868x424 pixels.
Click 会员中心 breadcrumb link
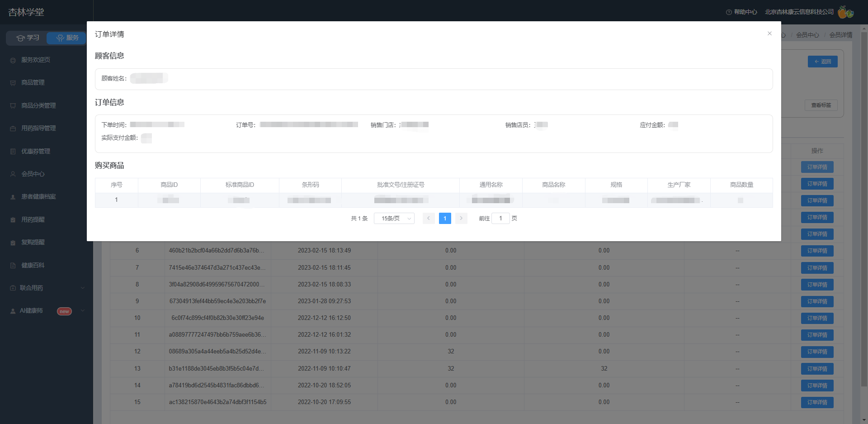pyautogui.click(x=807, y=35)
